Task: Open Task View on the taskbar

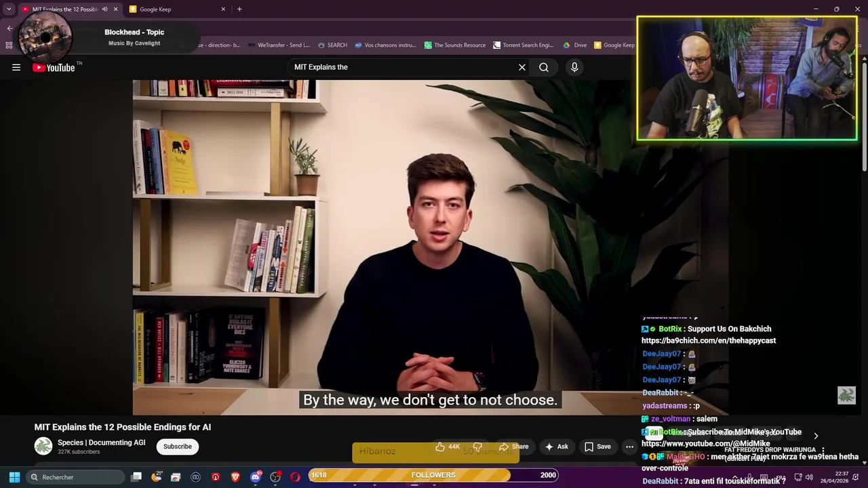Action: pos(136,477)
